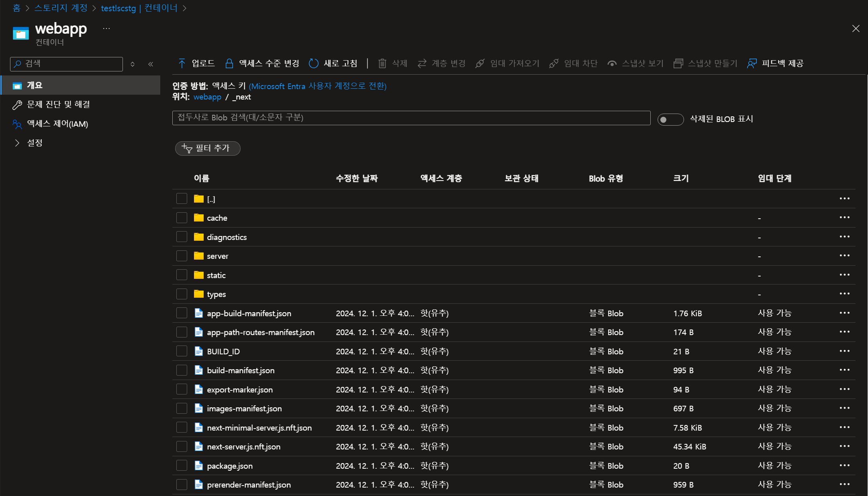Click the Refresh (새로 고침) circular icon

pyautogui.click(x=314, y=63)
